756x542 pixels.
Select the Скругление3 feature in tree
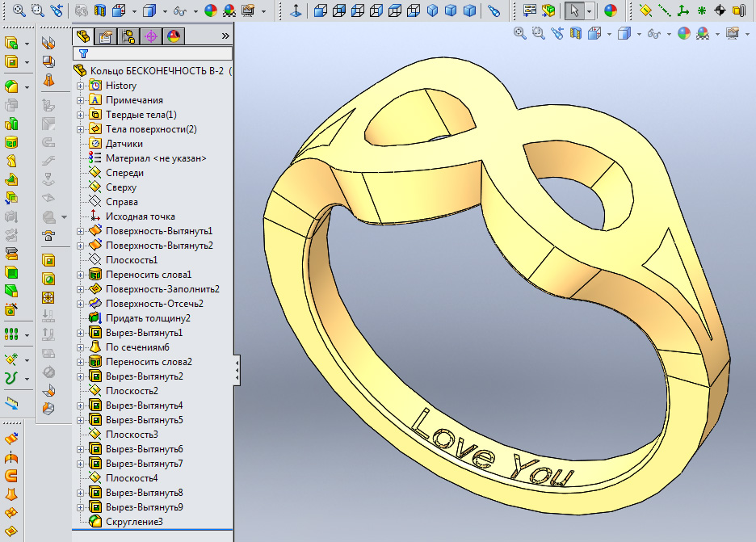(x=134, y=522)
